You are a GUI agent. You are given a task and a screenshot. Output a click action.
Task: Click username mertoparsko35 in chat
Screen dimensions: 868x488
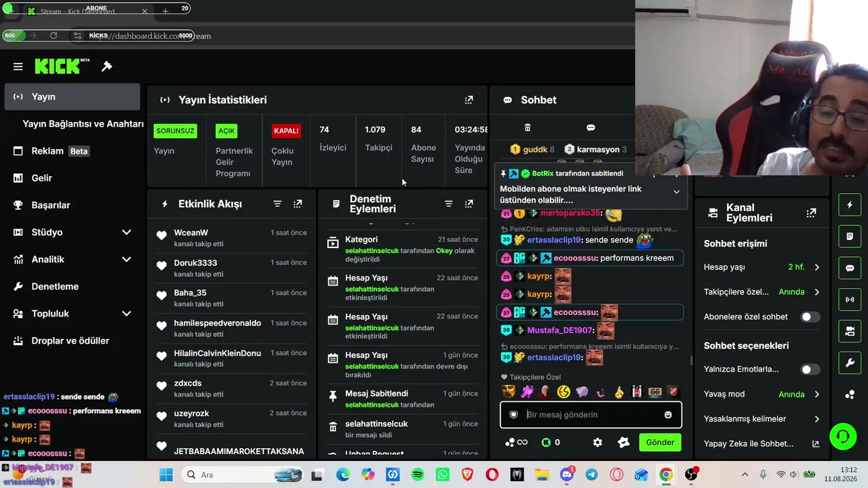[x=570, y=213]
